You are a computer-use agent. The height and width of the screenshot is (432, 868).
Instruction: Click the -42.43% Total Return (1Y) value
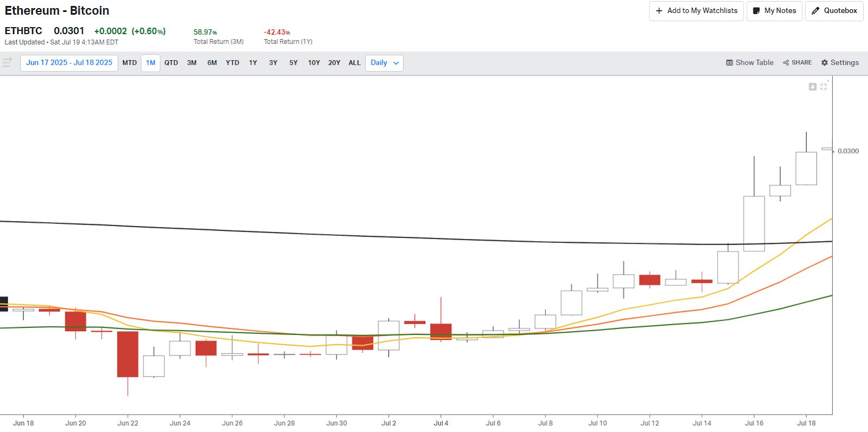point(277,33)
